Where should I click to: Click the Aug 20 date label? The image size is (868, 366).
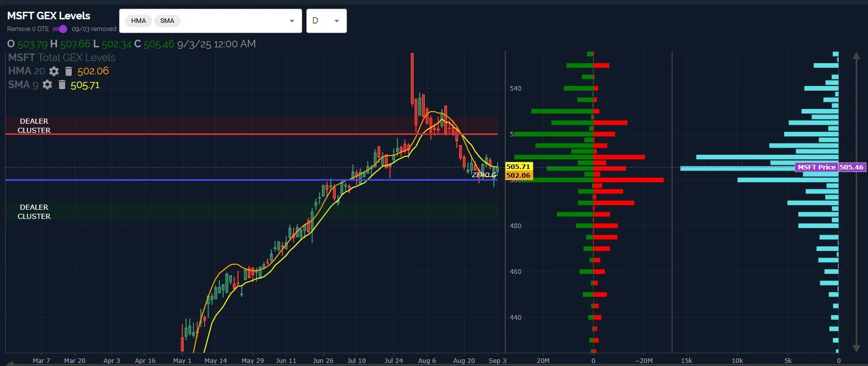tap(464, 360)
